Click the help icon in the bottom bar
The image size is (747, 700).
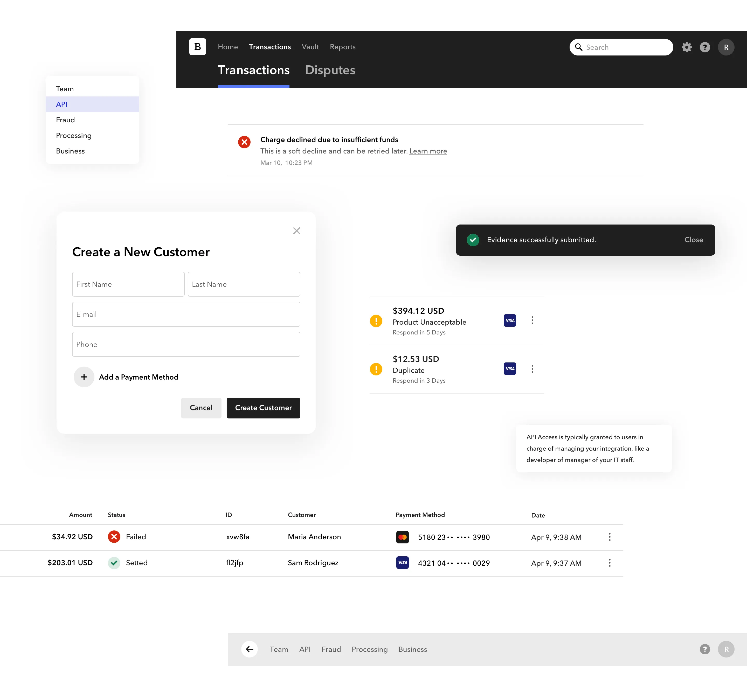[x=705, y=649]
